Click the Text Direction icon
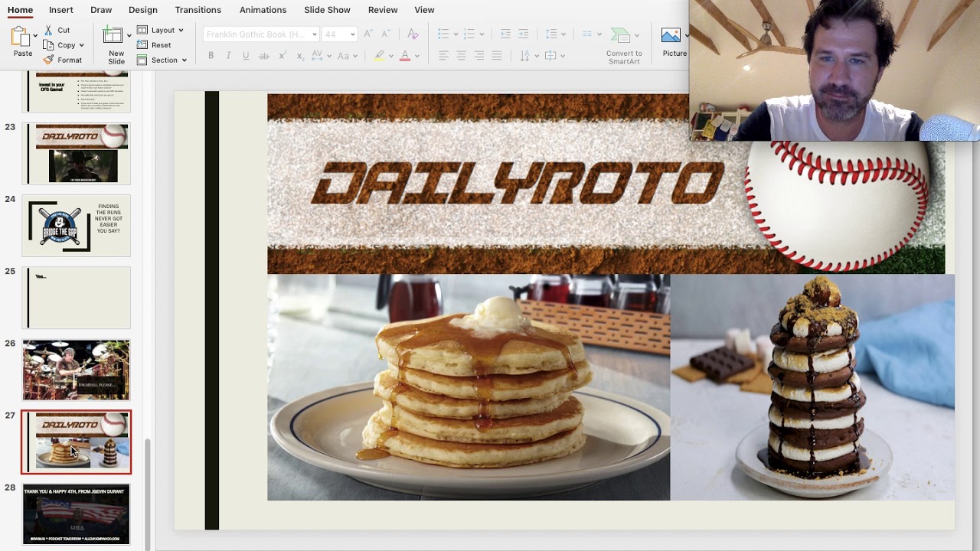This screenshot has width=980, height=551. point(524,56)
